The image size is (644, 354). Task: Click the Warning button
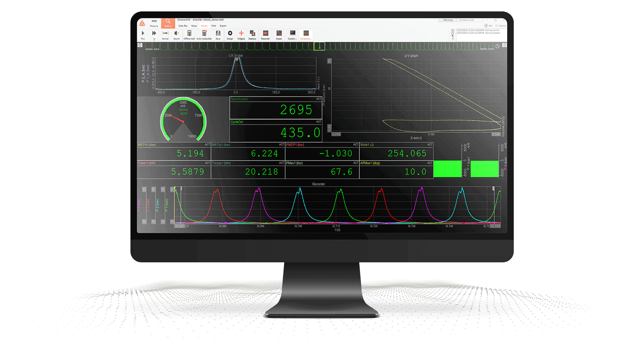click(x=448, y=20)
